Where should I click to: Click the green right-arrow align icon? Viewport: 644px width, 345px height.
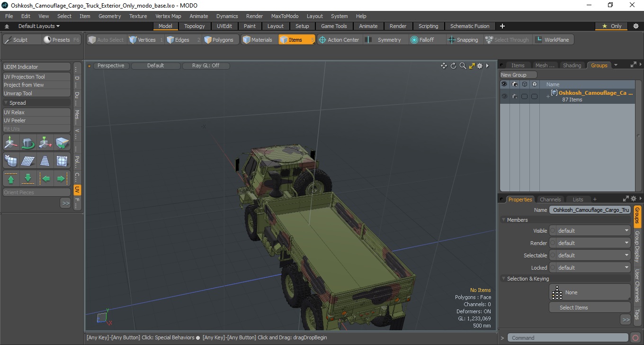62,179
